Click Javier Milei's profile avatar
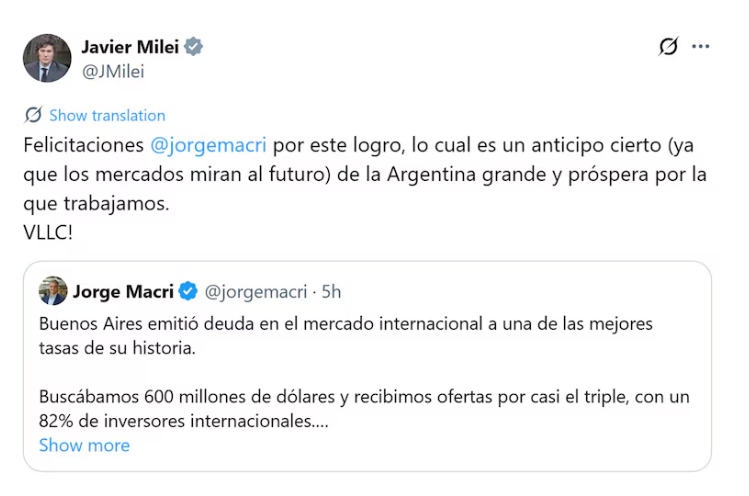Screen dimensions: 749x496 [x=47, y=58]
